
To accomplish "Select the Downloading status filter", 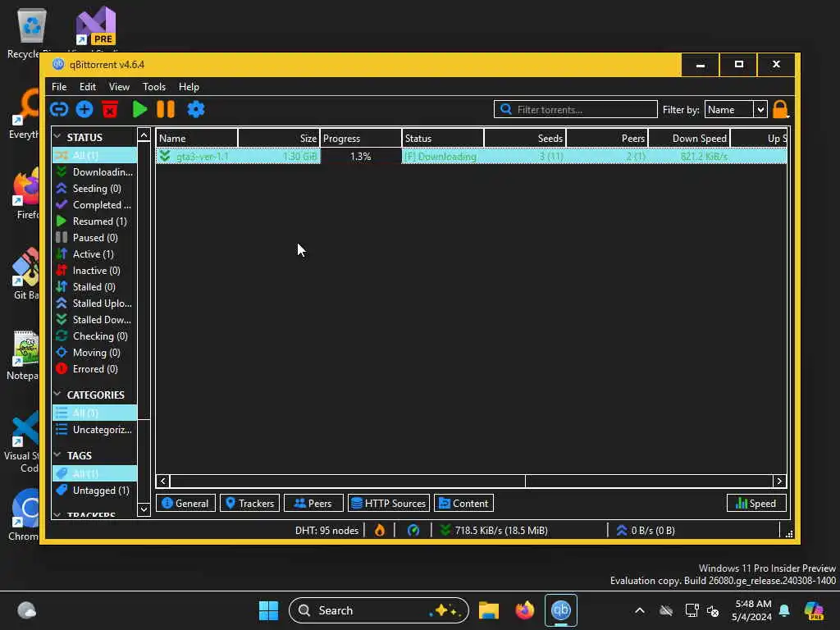I will [94, 172].
